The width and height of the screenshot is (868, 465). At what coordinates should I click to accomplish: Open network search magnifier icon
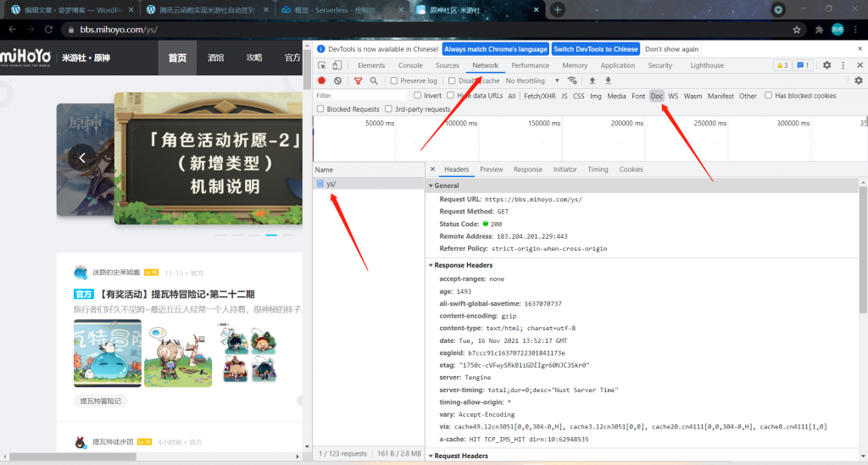click(374, 80)
